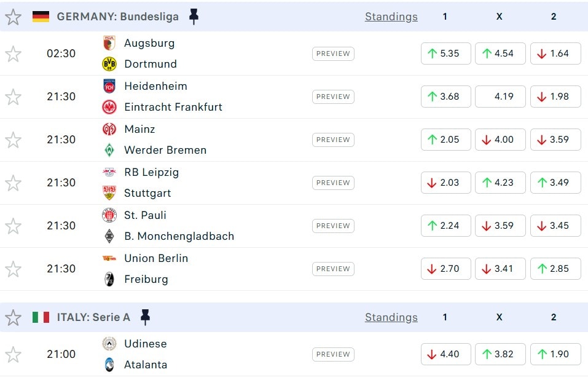Select Dortmund away win odds 1.64
This screenshot has width=588, height=380.
coord(555,53)
